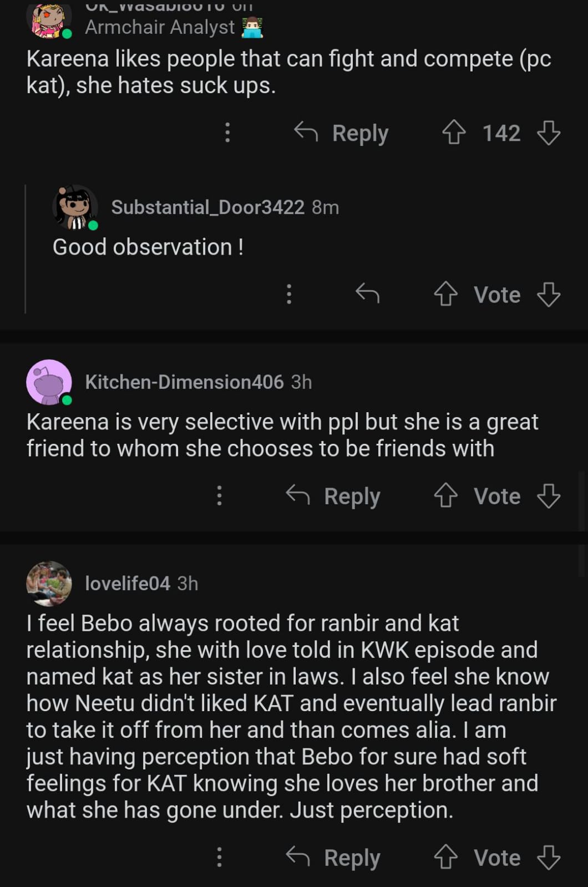
Task: Upvote Kitchen-Dimension406's comment
Action: [x=445, y=495]
